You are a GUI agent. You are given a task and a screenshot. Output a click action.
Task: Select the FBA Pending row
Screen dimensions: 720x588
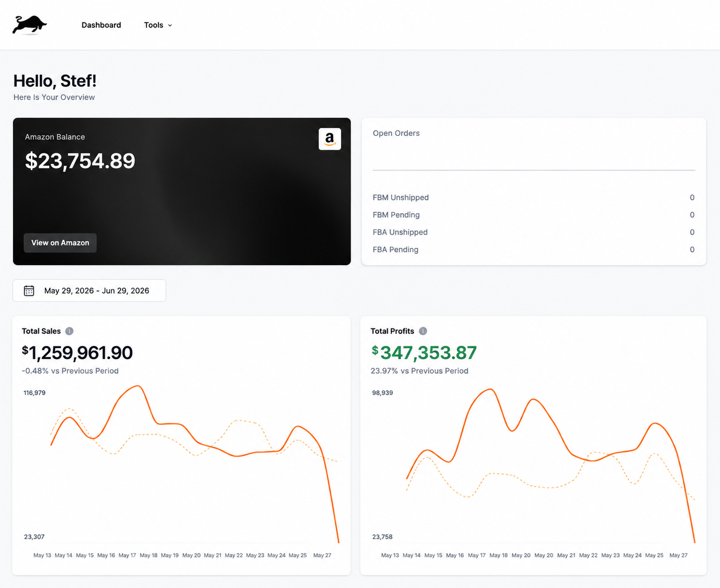[x=534, y=250]
